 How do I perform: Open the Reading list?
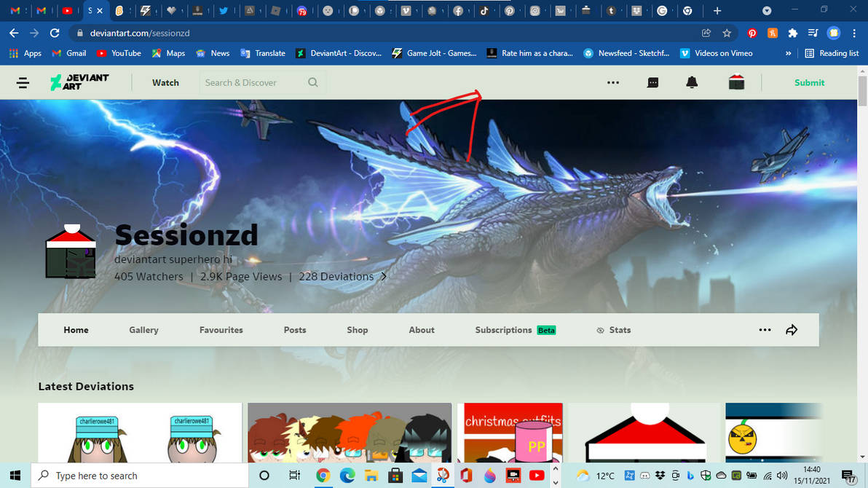coord(832,53)
